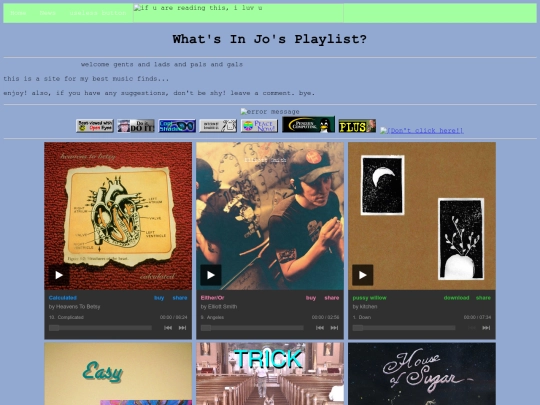
Task: Click the '1. Down' track name
Action: [x=362, y=317]
